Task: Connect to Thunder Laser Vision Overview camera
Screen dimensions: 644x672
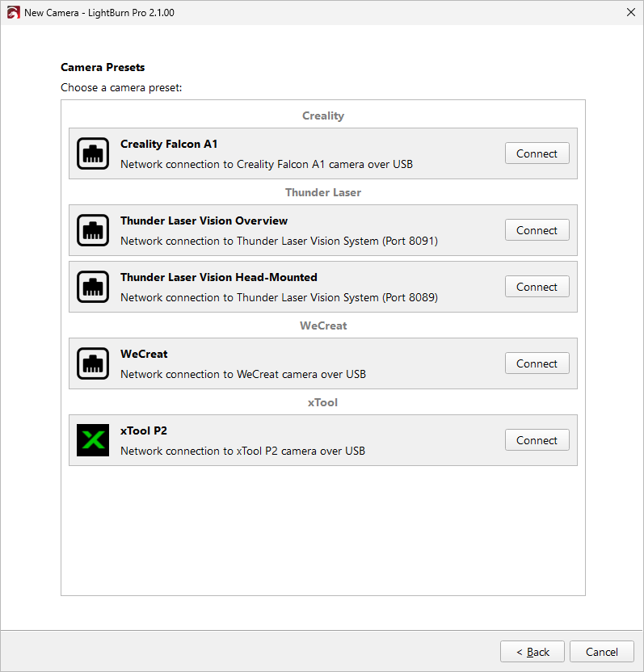Action: pos(537,230)
